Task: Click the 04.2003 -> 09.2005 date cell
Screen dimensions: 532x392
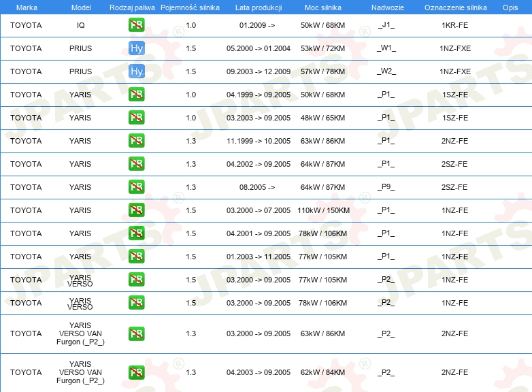Action: tap(259, 372)
